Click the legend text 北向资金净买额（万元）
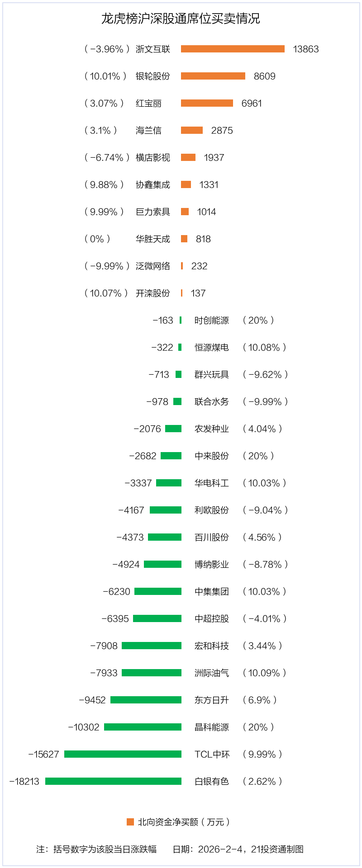Screen dimensions: 362x868 coord(184,822)
